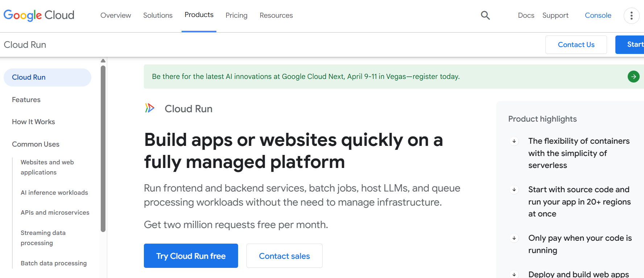Open the Support link
Viewport: 644px width, 278px height.
tap(555, 15)
